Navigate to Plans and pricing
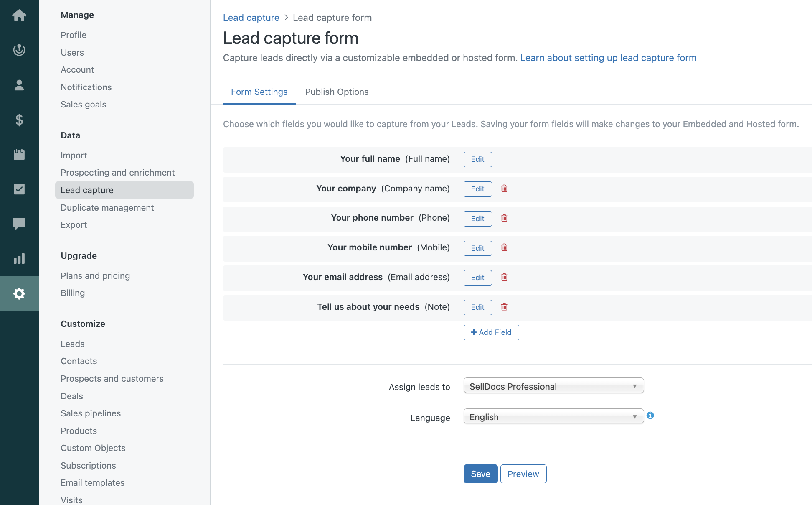This screenshot has width=812, height=505. [95, 275]
